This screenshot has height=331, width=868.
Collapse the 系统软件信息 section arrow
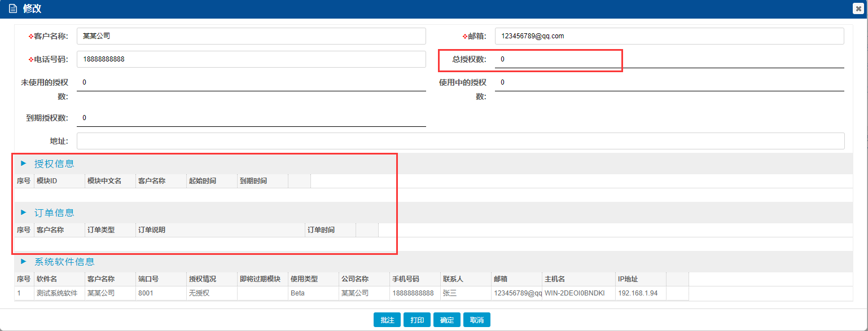(24, 262)
